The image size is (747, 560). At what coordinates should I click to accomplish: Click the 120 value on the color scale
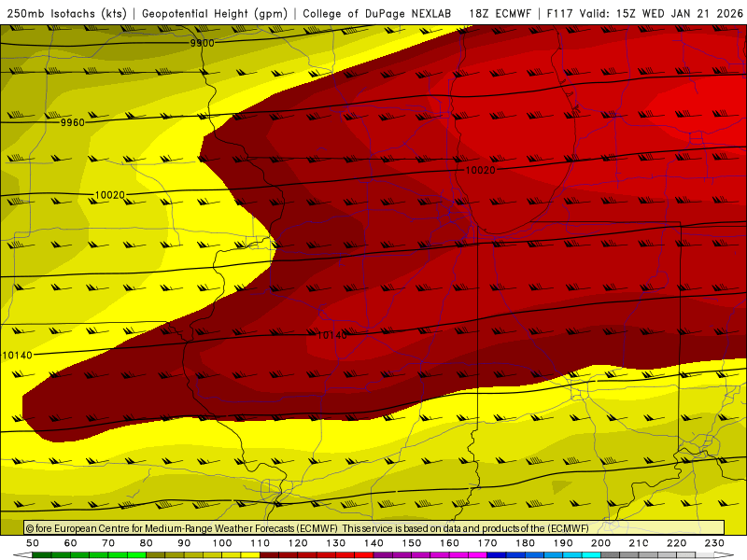298,543
